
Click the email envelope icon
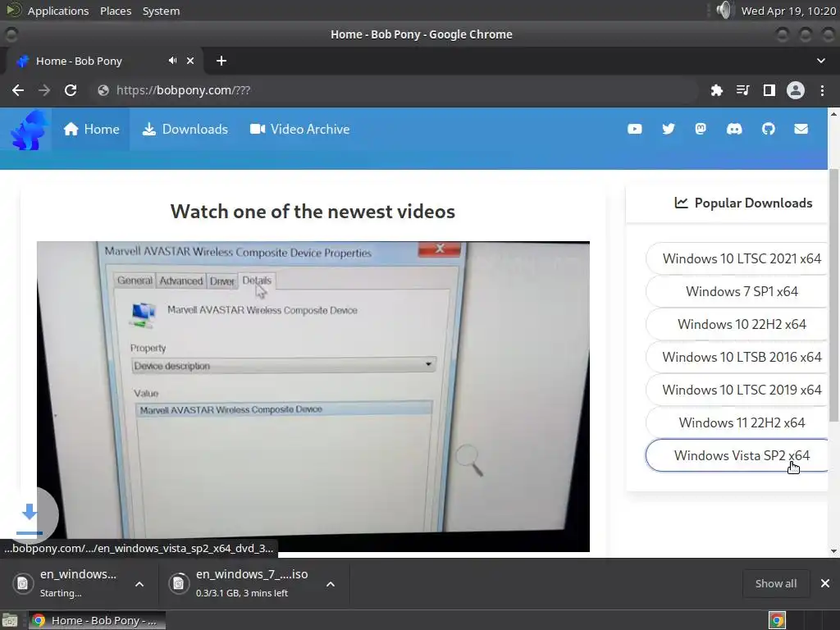coord(801,129)
